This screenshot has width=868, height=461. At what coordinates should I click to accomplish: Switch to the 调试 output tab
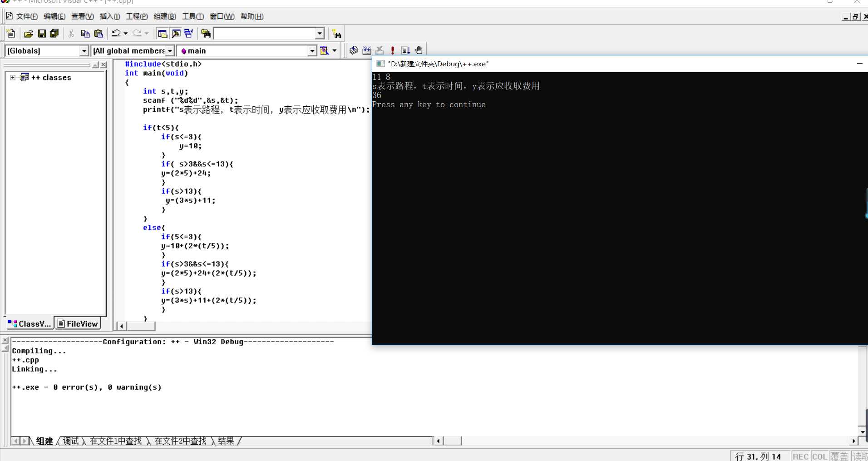[x=71, y=441]
